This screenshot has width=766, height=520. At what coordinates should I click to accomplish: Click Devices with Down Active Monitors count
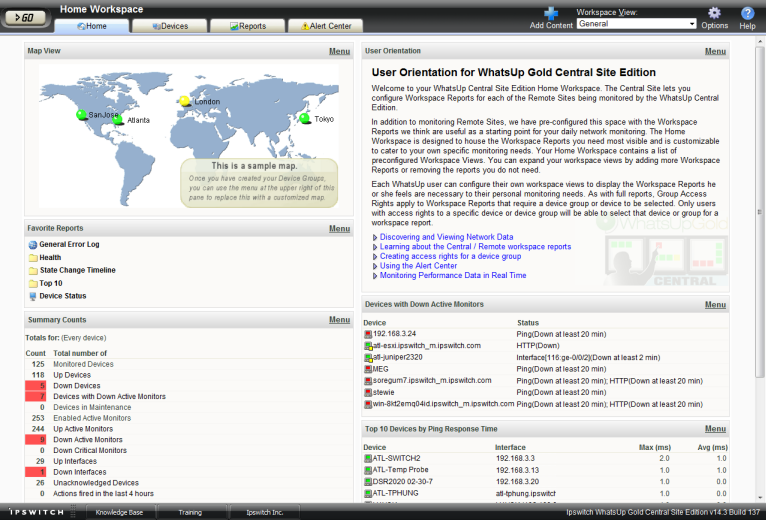pos(36,396)
